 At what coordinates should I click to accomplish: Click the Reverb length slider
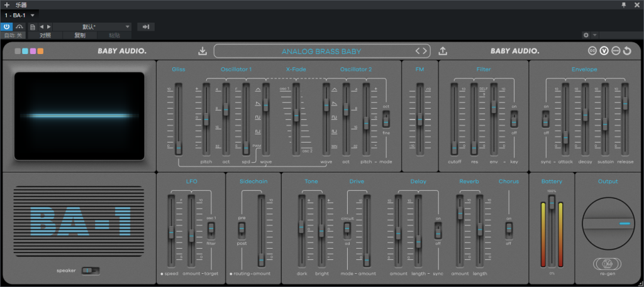(480, 231)
